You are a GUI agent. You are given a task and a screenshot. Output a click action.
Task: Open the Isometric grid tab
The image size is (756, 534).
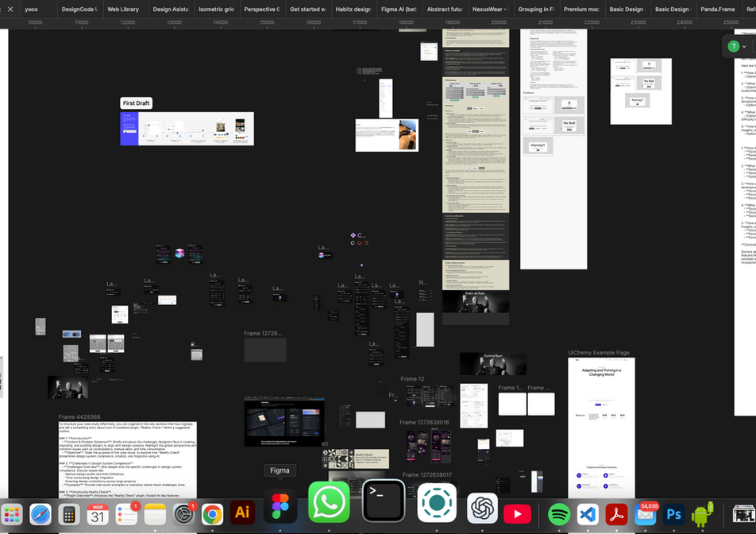pyautogui.click(x=217, y=10)
